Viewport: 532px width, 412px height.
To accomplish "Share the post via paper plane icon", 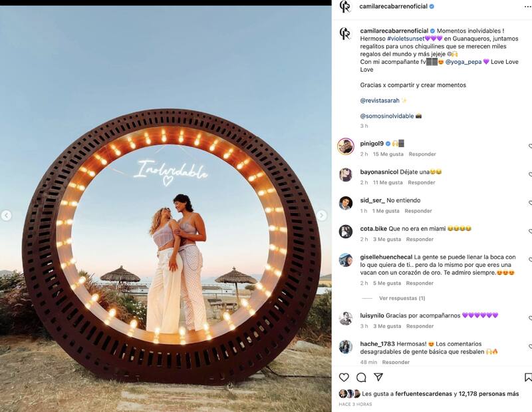I will click(x=378, y=377).
